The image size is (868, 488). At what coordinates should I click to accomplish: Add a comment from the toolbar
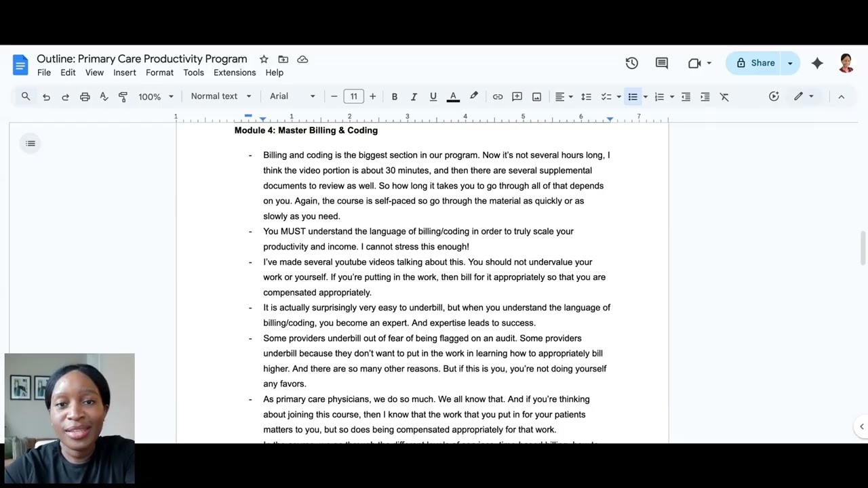click(x=517, y=97)
